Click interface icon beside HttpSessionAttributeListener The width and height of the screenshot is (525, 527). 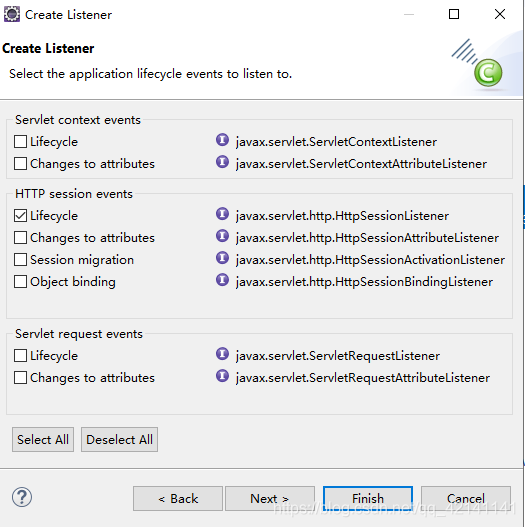[x=222, y=236]
